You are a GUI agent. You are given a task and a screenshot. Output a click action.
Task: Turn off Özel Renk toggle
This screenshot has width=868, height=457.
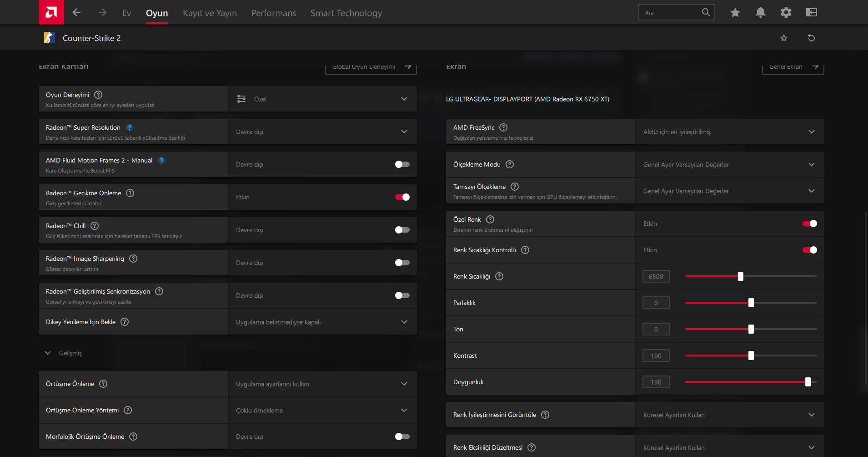(x=809, y=223)
